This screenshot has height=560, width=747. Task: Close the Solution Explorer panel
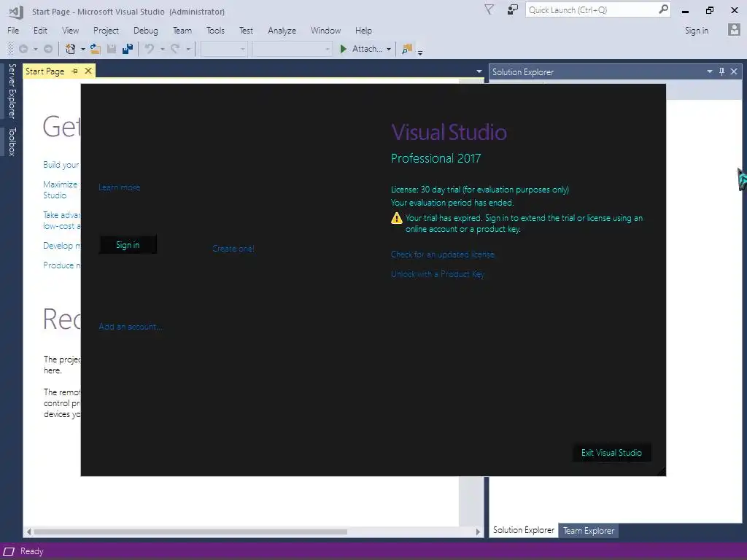click(734, 71)
